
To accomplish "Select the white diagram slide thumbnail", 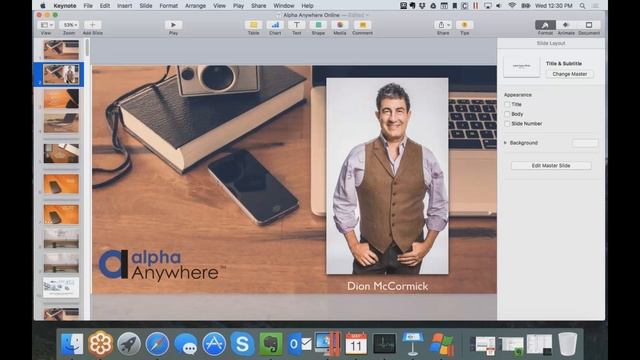I will click(61, 288).
